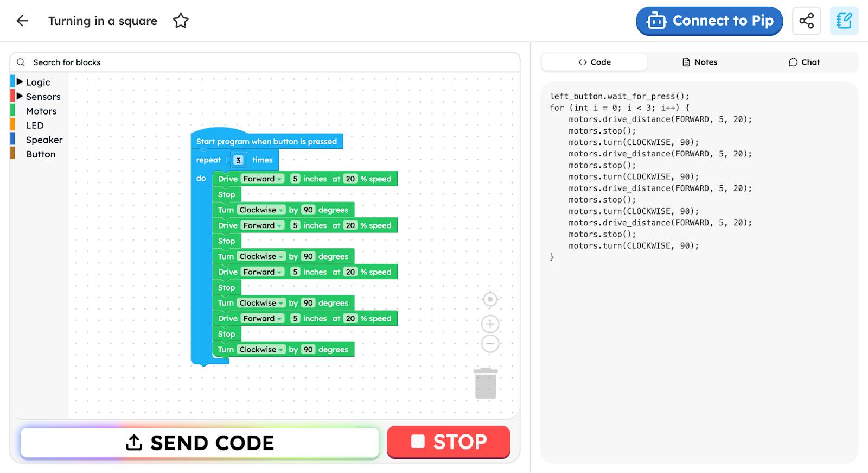868x473 pixels.
Task: Zoom out of the block workspace
Action: [490, 344]
